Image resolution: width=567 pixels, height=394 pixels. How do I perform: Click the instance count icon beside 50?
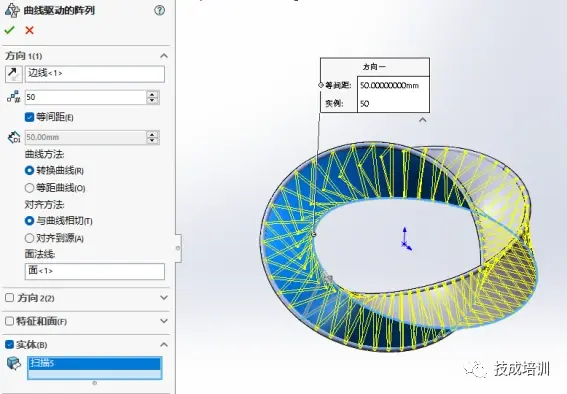click(14, 97)
